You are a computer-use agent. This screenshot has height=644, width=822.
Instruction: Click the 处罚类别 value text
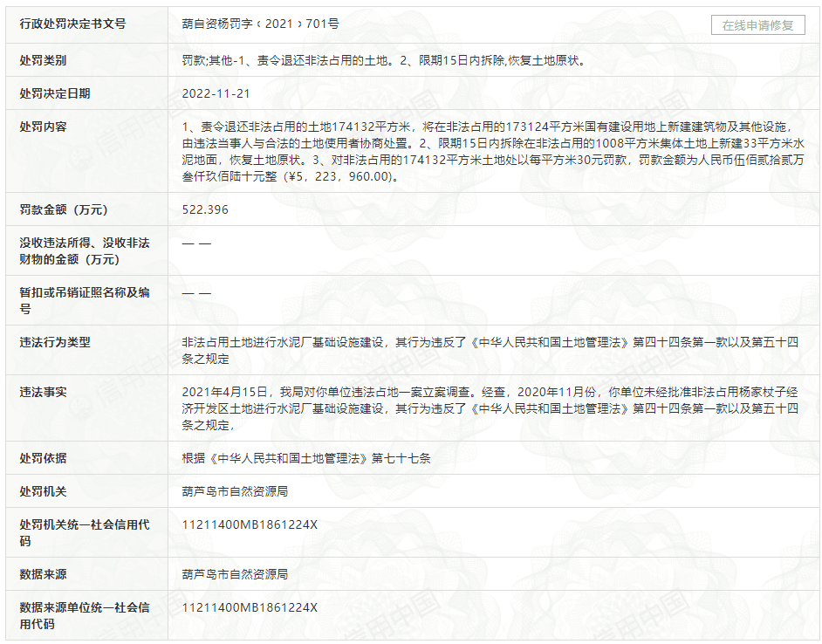(x=383, y=60)
